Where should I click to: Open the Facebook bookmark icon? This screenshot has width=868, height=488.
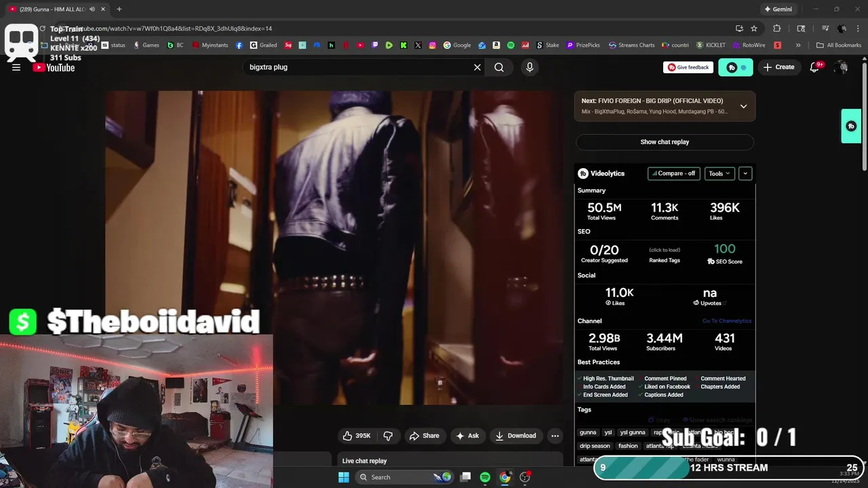[x=239, y=45]
